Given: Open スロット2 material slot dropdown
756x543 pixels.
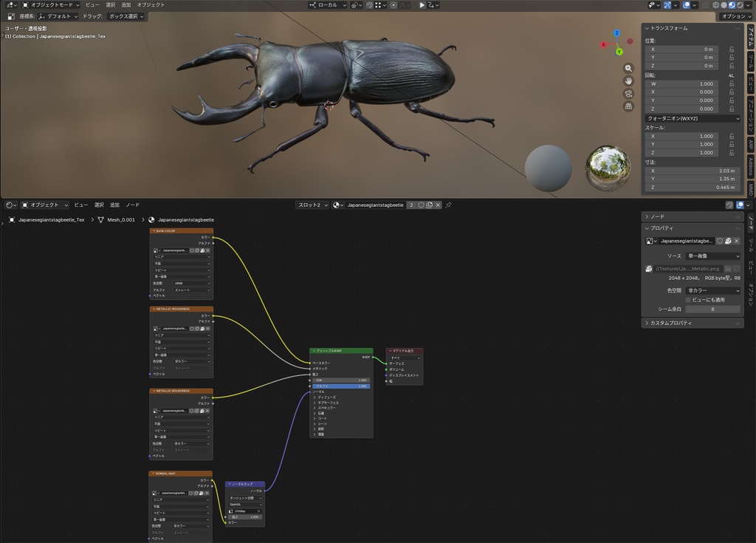Looking at the screenshot, I should coord(312,205).
